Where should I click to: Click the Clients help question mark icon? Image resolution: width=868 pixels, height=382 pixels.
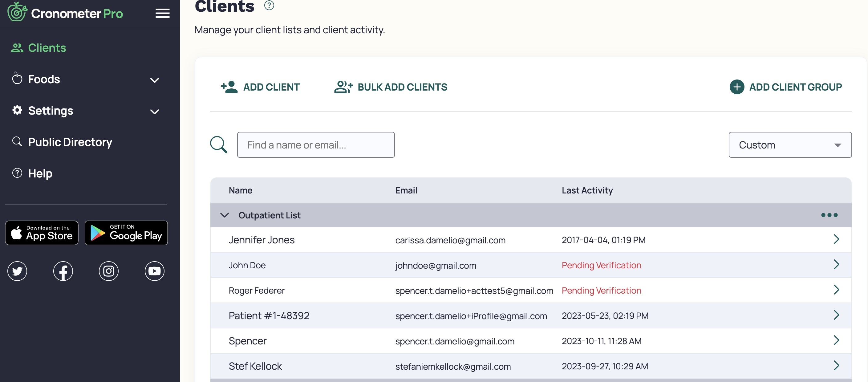pos(269,5)
